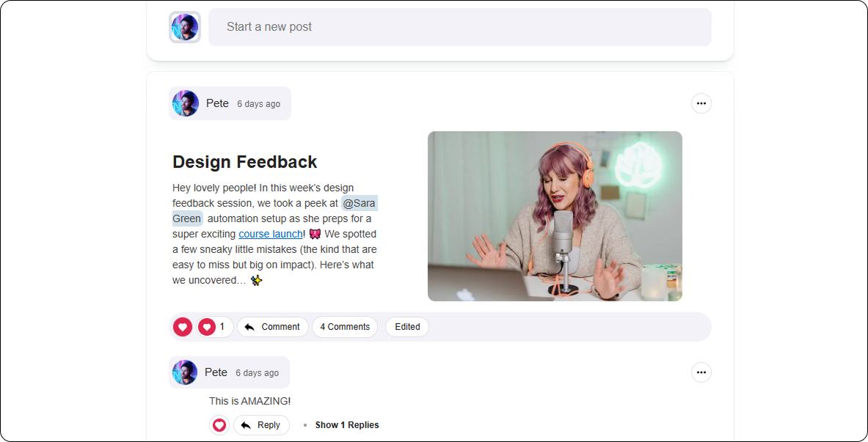Click the heart like button on the post
868x442 pixels.
click(183, 327)
